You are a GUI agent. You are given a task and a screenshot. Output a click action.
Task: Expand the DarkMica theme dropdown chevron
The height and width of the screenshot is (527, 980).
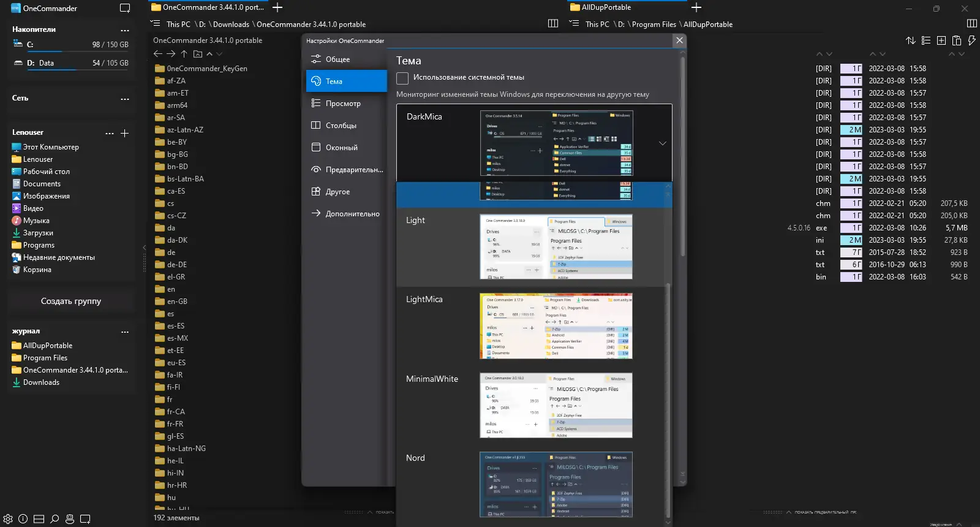coord(662,143)
